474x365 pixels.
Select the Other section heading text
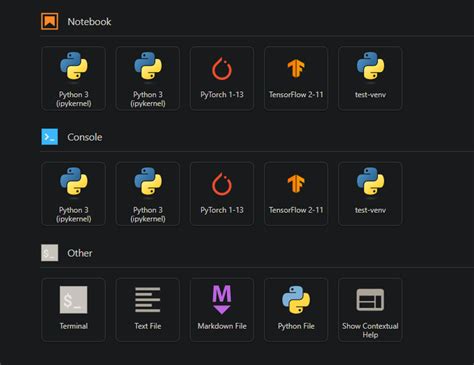[x=80, y=253]
